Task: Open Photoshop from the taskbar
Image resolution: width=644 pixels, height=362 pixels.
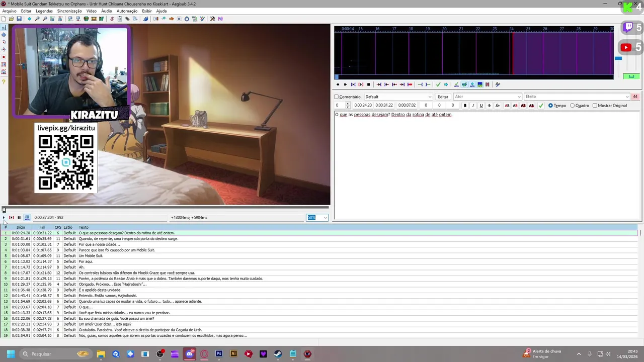Action: coord(219,354)
